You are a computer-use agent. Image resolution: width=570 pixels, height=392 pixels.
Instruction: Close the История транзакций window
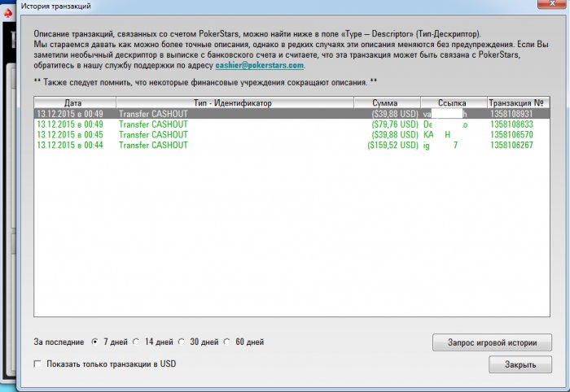coord(552,3)
